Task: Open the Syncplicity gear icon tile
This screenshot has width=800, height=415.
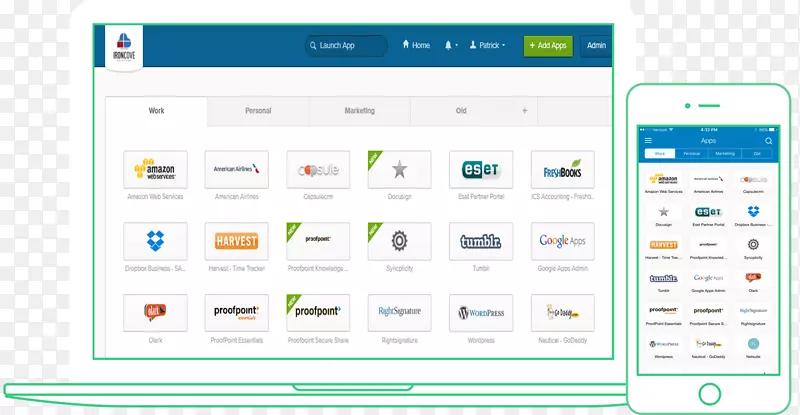Action: [x=399, y=241]
